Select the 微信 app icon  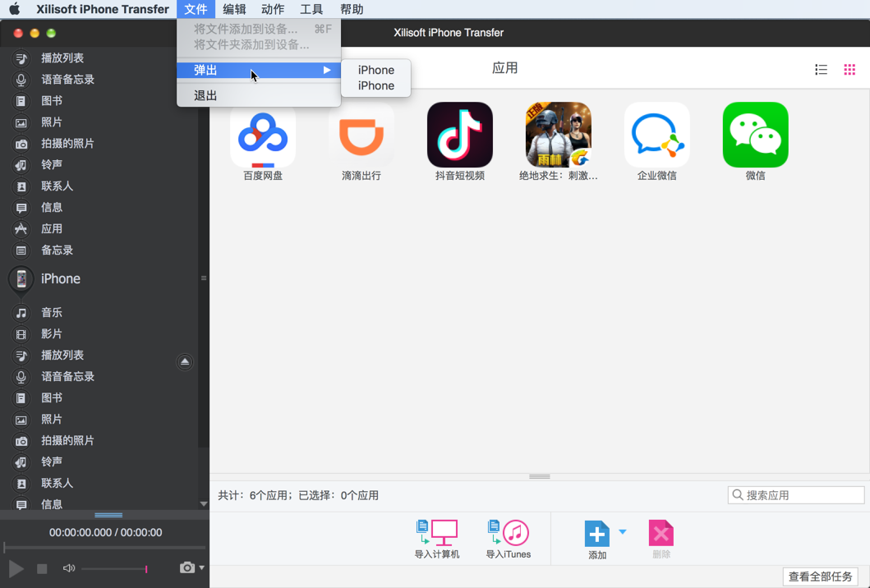pyautogui.click(x=756, y=135)
